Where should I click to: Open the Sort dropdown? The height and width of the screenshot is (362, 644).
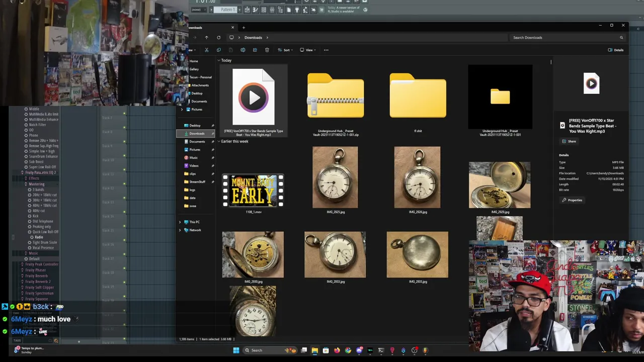coord(284,50)
